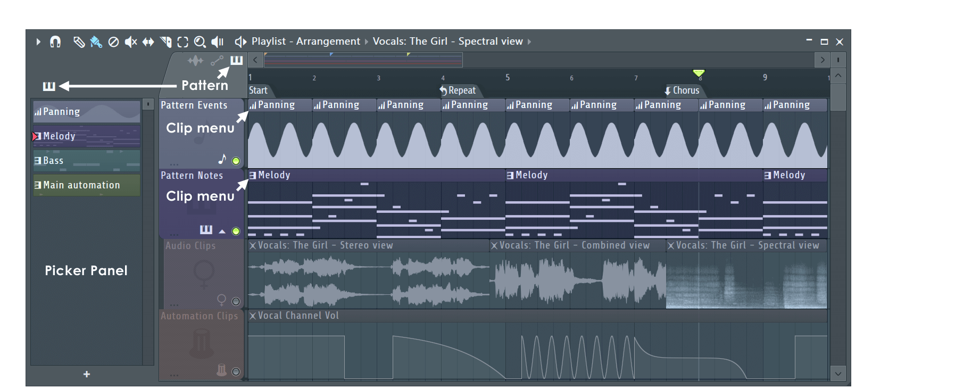Click small button beside right scroll arrow
Viewport: 980px width, 388px height.
point(838,60)
